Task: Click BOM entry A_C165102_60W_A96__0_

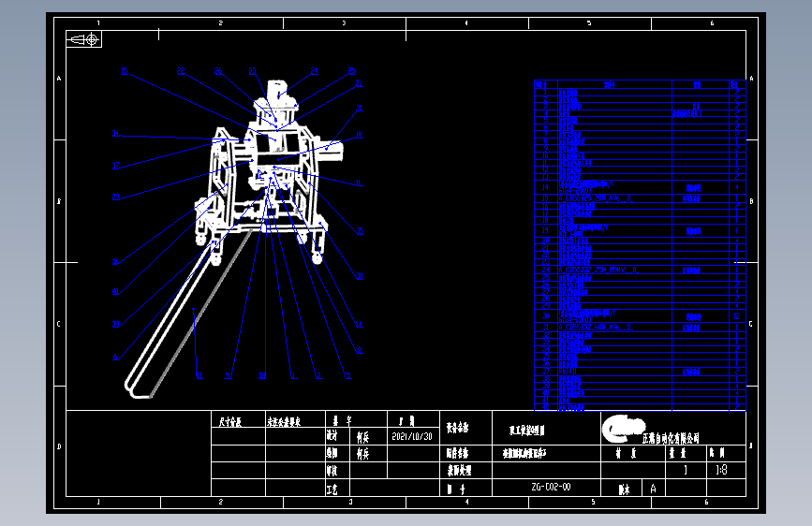Action: point(596,328)
